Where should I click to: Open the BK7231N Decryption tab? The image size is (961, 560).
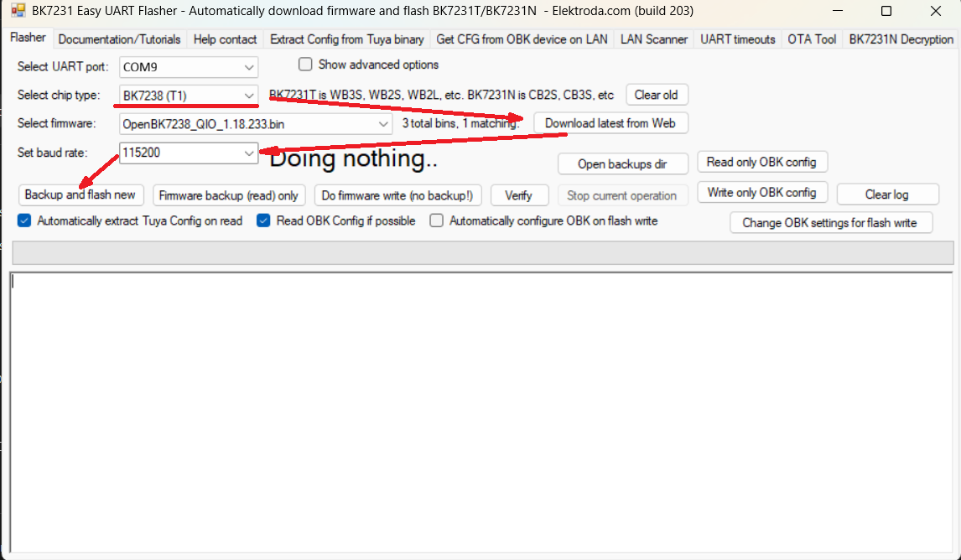pyautogui.click(x=901, y=39)
